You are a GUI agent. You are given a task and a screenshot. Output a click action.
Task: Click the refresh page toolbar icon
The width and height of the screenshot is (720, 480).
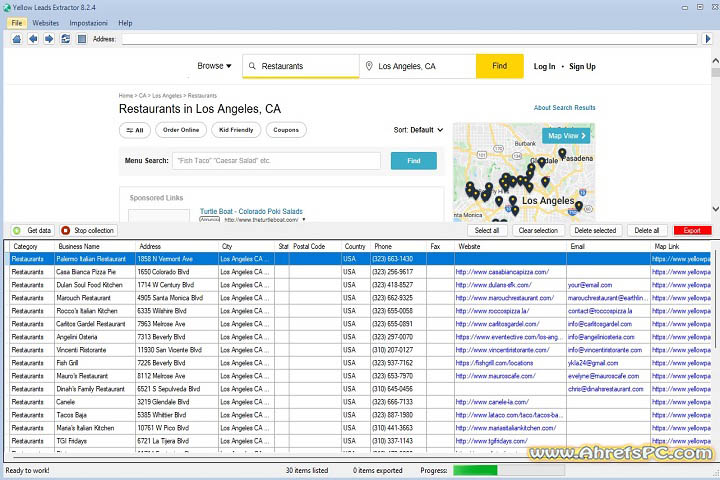click(x=66, y=39)
